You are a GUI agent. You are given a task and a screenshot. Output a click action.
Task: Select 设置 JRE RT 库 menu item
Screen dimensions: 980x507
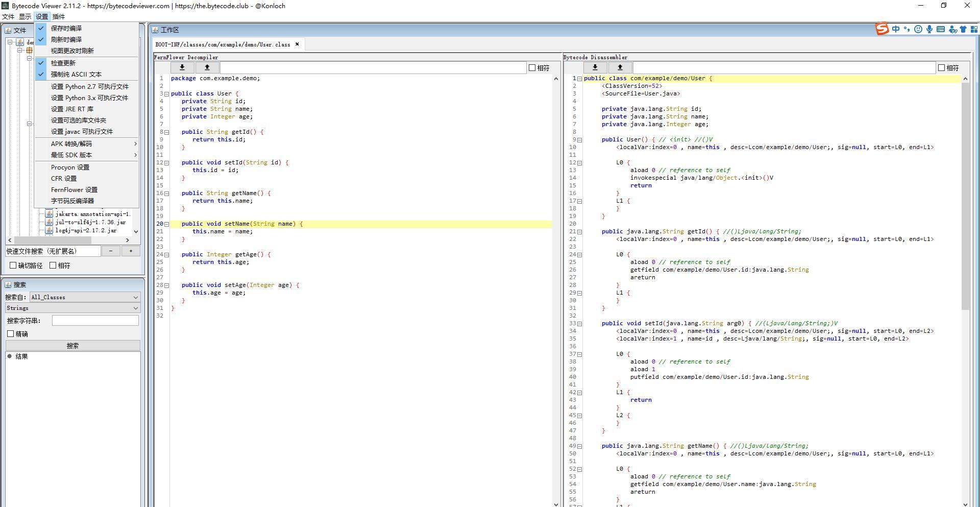pos(87,109)
